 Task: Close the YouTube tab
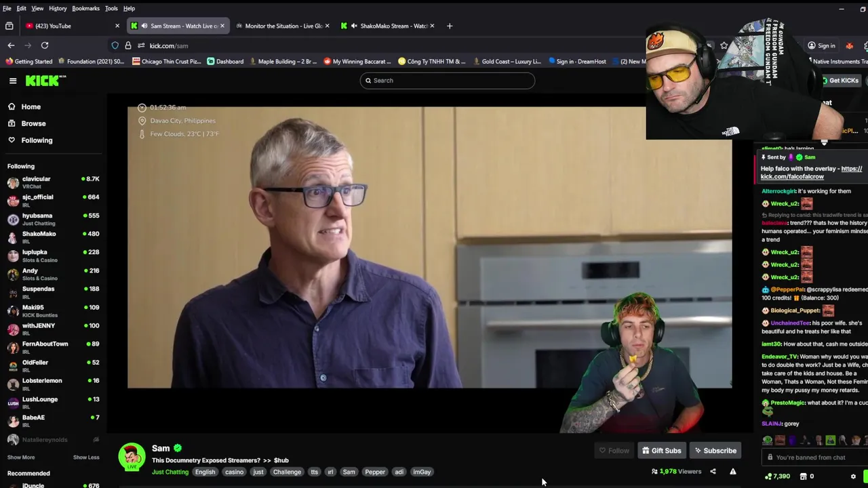point(117,26)
